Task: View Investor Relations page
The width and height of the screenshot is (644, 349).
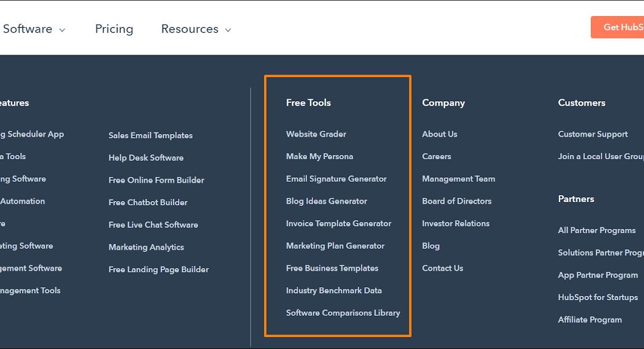Action: [x=456, y=224]
